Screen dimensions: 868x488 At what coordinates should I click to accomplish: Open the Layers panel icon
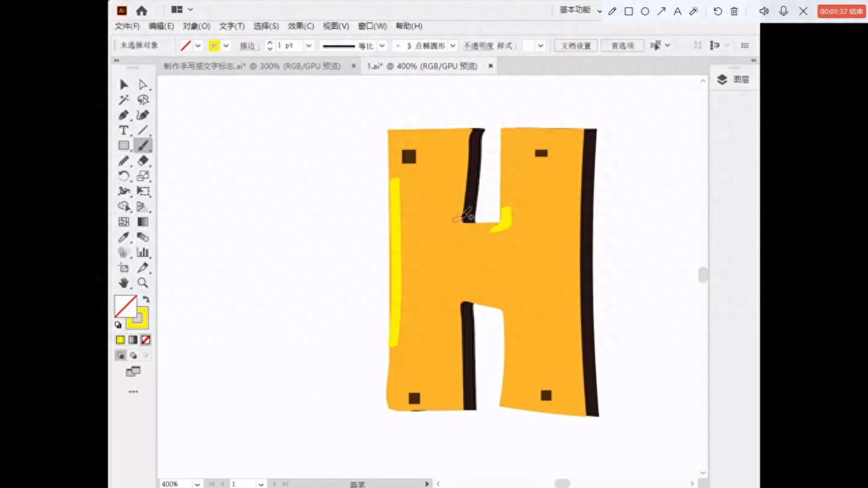722,79
